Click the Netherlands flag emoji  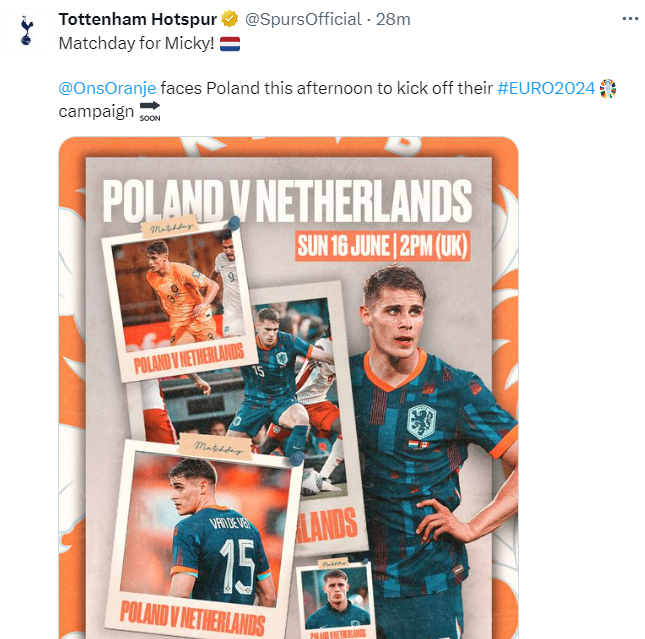230,44
